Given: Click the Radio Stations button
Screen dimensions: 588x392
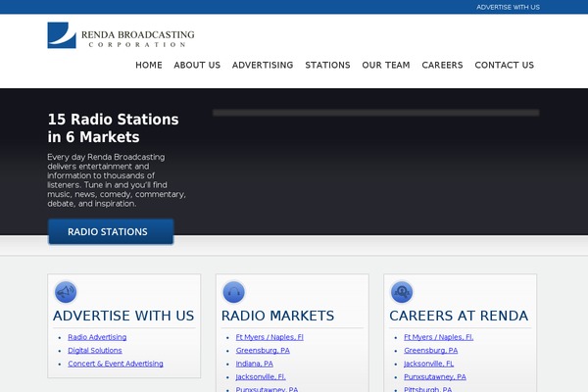Looking at the screenshot, I should tap(111, 232).
